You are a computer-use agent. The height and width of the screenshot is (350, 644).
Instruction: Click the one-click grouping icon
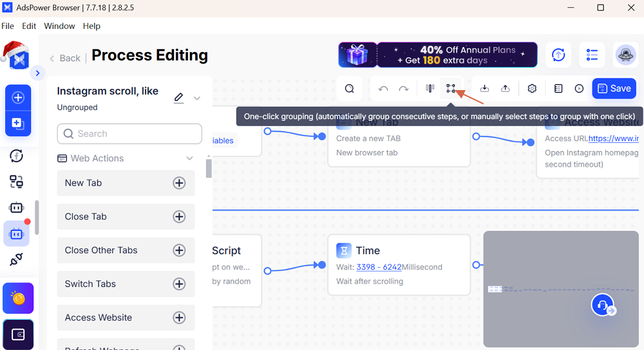[451, 88]
